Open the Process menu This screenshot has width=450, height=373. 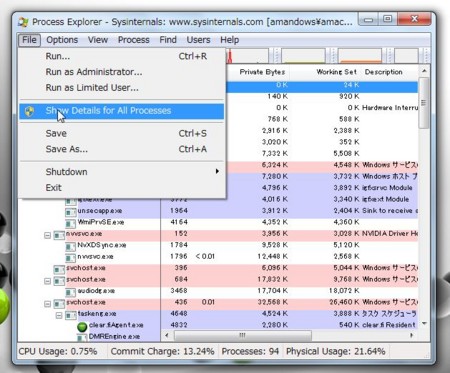coord(133,40)
